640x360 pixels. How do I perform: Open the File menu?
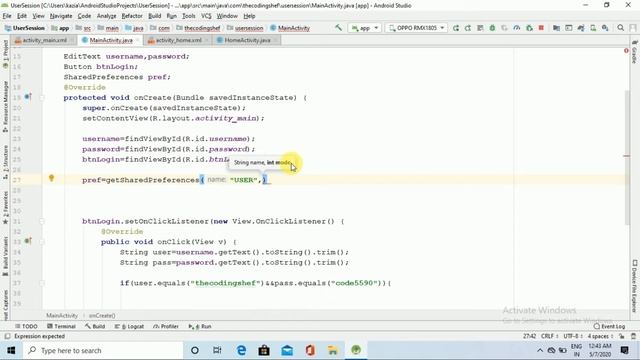pos(7,16)
